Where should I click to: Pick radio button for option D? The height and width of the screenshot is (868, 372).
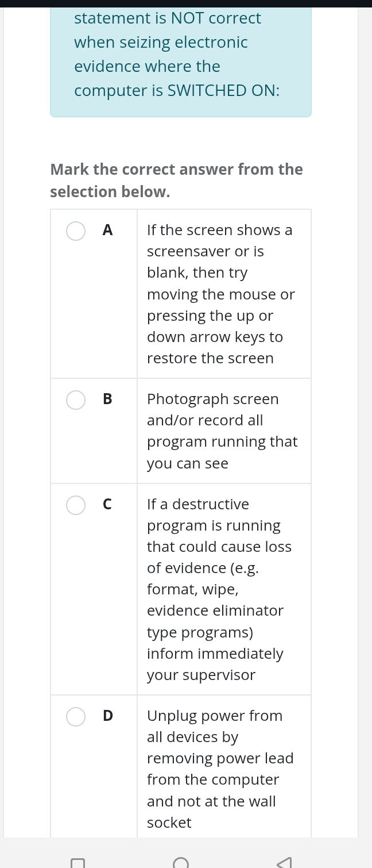[x=76, y=716]
